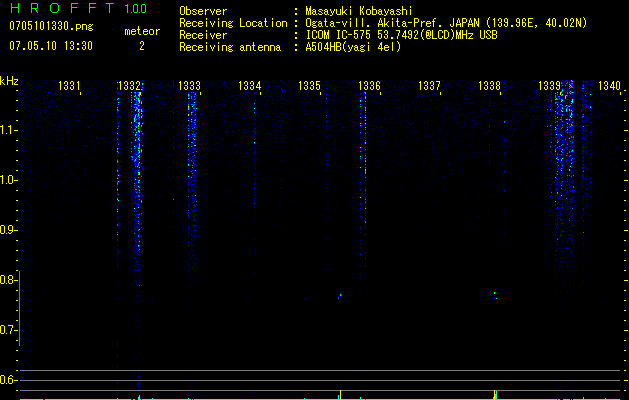Click the meteor count value 2
The height and width of the screenshot is (400, 629).
(142, 46)
